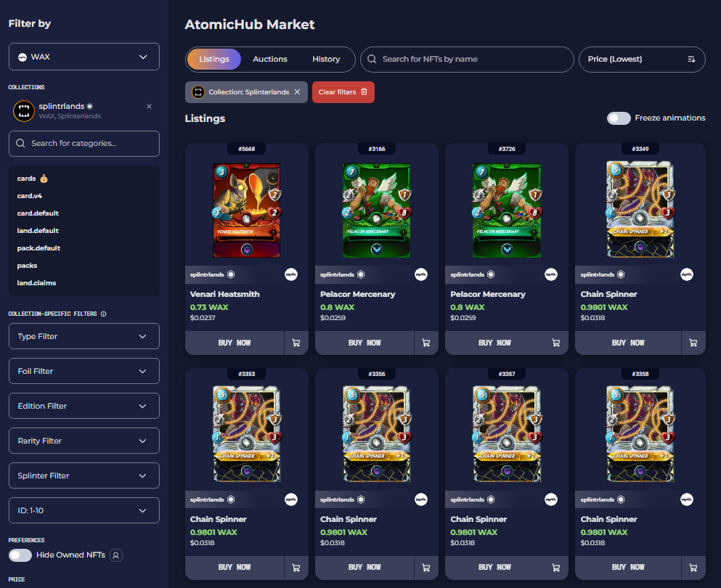Add Pelacor Mercenary #3166 to cart
Viewport: 721px width, 588px height.
tap(426, 343)
